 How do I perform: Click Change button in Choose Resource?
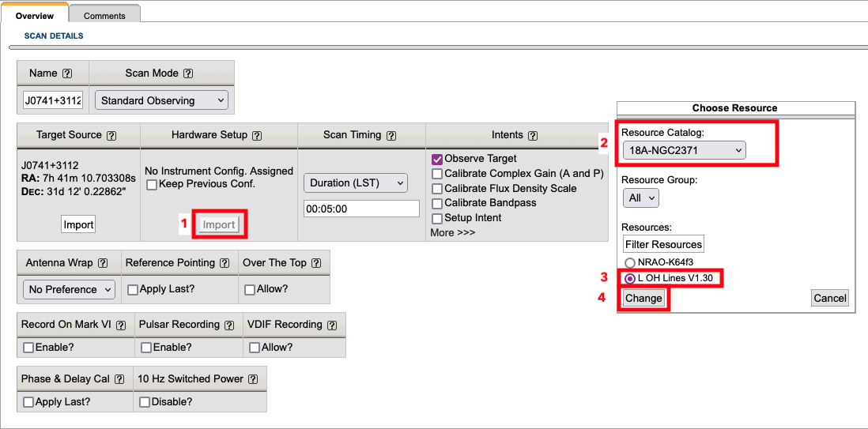(x=643, y=298)
